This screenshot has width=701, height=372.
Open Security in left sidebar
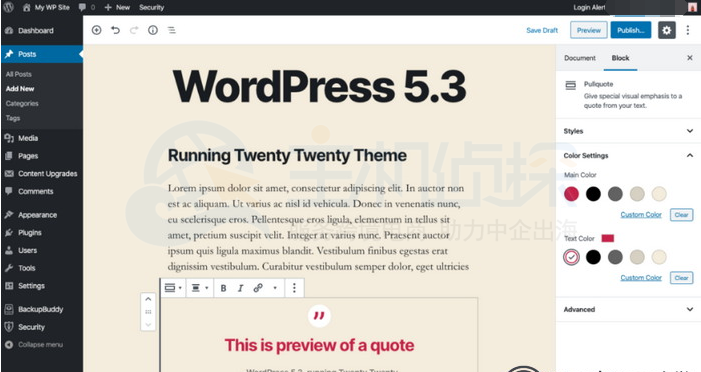[42, 327]
